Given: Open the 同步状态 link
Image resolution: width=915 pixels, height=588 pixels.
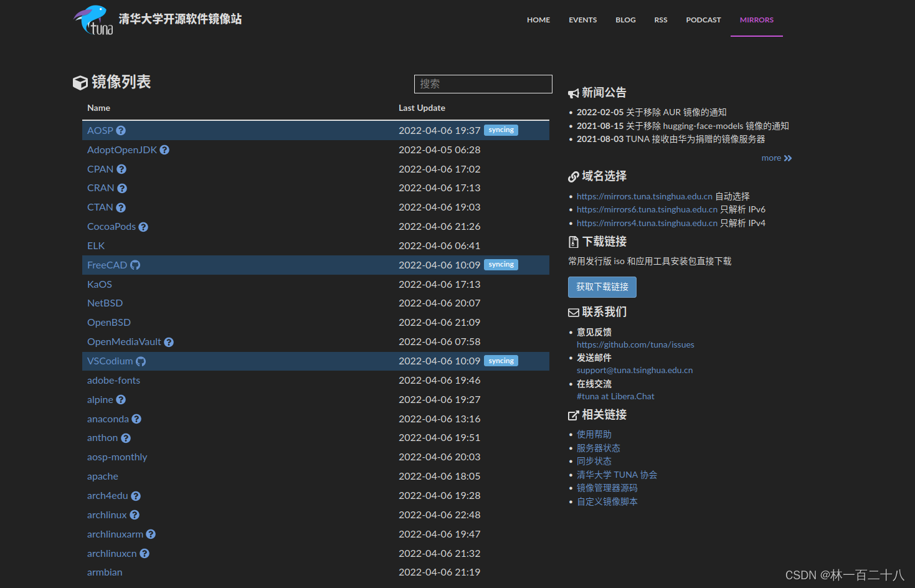Looking at the screenshot, I should point(594,462).
